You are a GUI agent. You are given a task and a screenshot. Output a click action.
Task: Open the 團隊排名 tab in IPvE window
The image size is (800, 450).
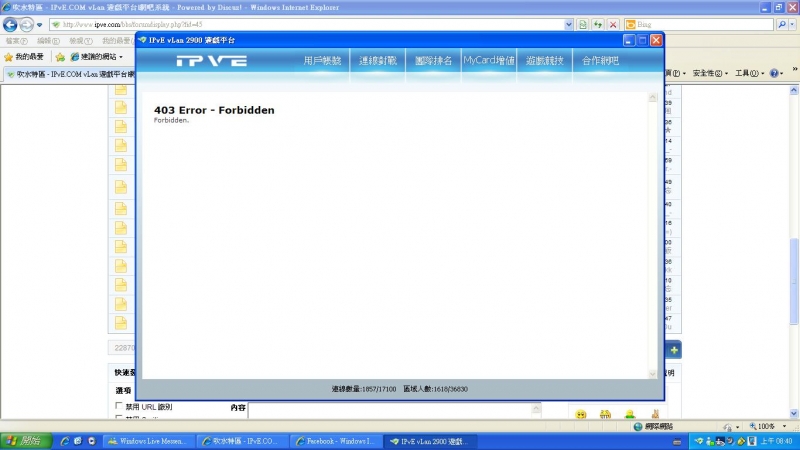(x=433, y=61)
